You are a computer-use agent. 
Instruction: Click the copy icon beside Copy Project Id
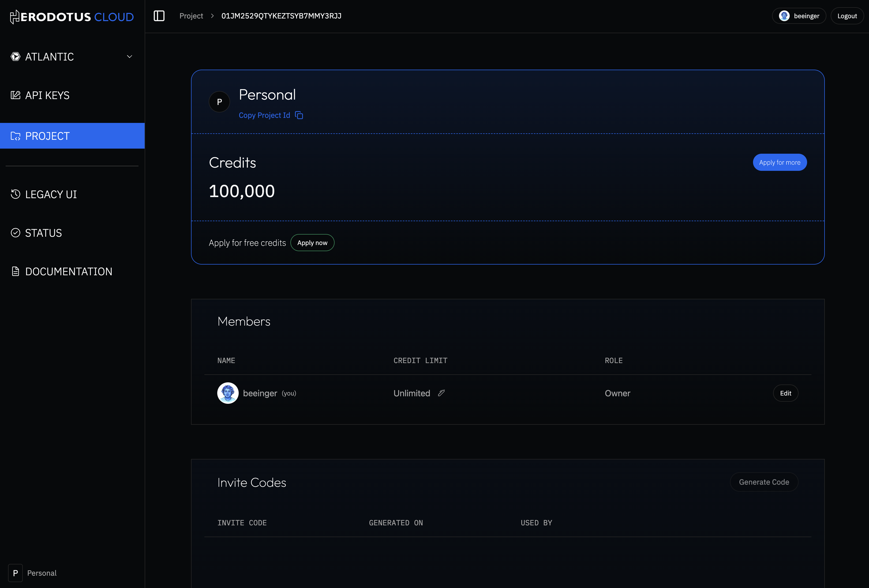click(x=299, y=115)
